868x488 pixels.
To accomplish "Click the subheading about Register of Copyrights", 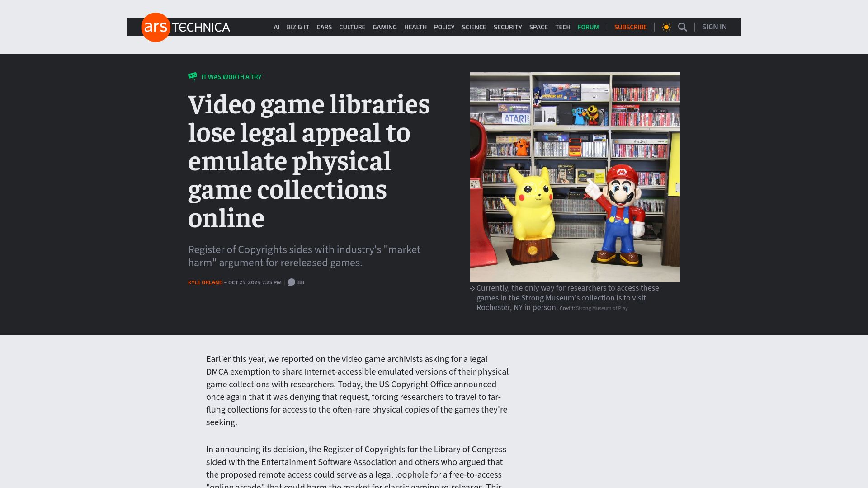I will 304,256.
